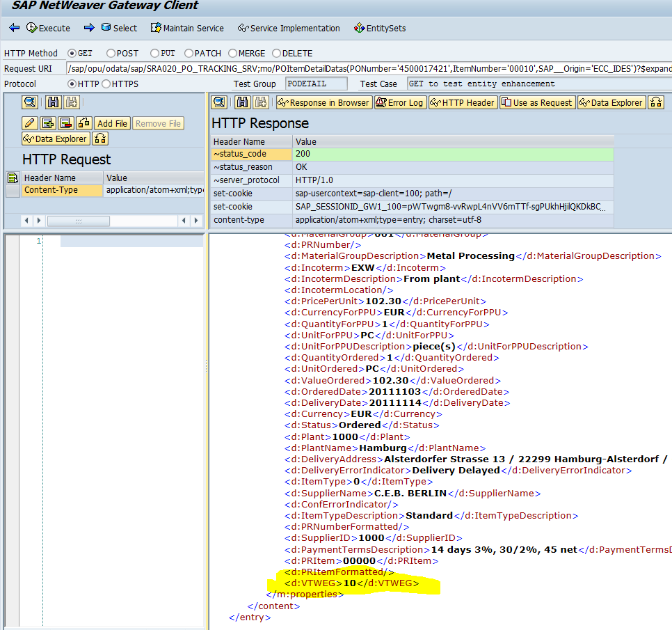The height and width of the screenshot is (630, 672).
Task: Click into the Request URI field
Action: (369, 69)
